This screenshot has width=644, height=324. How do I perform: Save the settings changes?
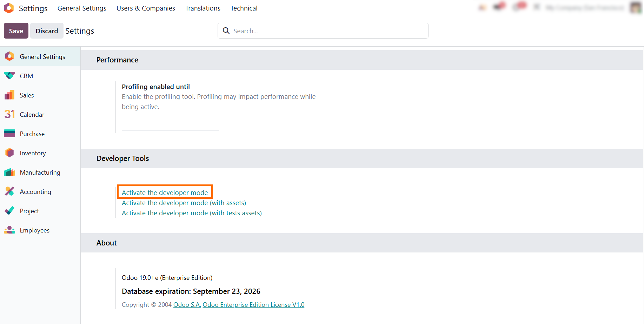click(x=16, y=31)
